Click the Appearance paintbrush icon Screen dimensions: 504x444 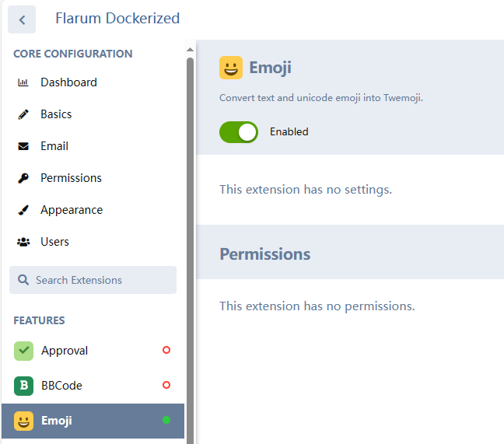pyautogui.click(x=23, y=210)
